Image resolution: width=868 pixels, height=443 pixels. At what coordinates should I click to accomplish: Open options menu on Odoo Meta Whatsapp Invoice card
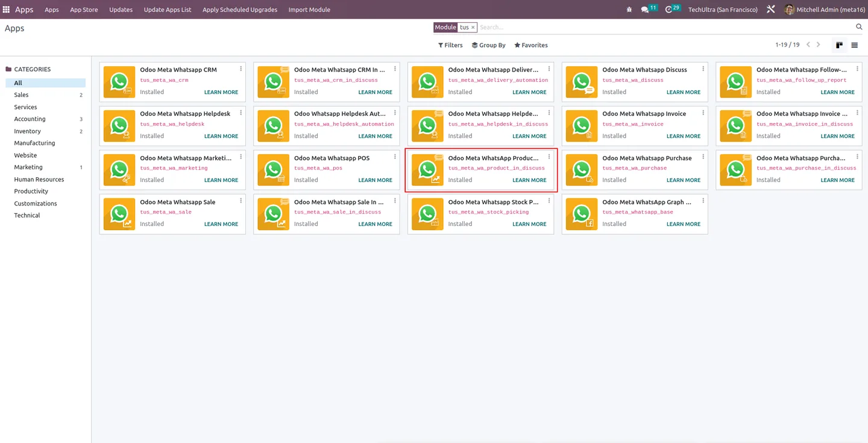coord(703,113)
